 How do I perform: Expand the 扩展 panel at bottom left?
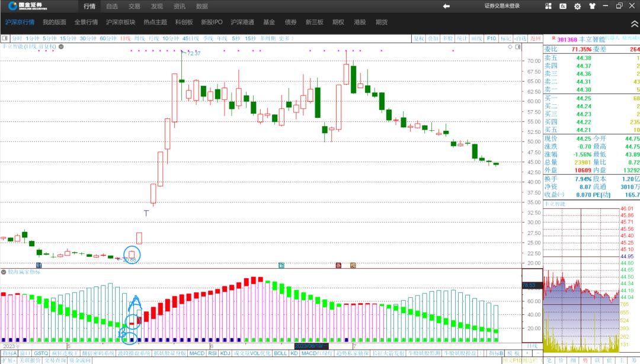point(8,360)
